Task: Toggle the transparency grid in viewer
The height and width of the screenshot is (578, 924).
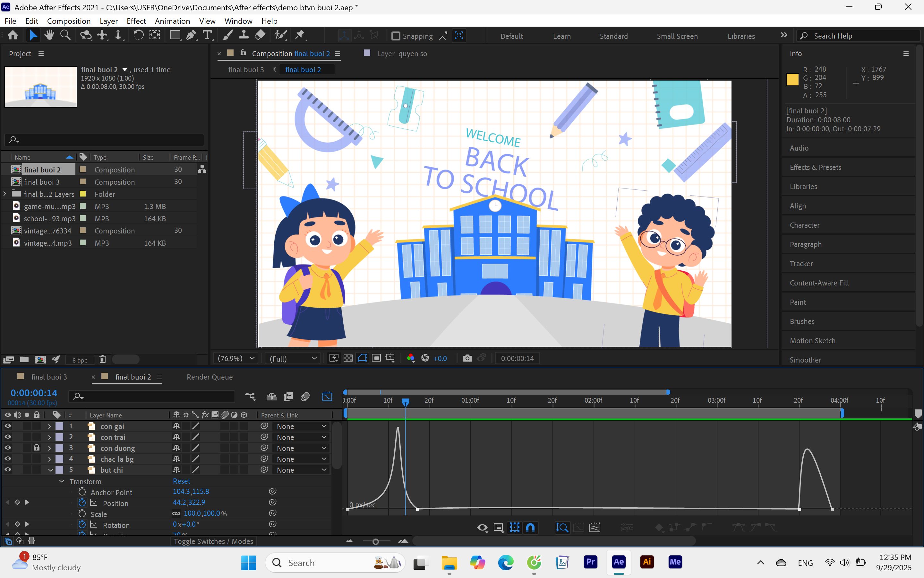Action: point(348,358)
